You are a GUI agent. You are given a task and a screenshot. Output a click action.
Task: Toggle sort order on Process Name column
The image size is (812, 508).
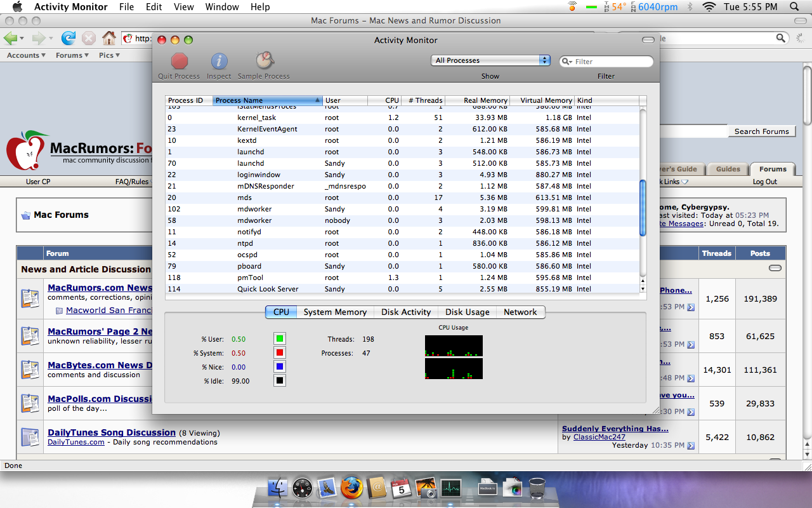268,100
